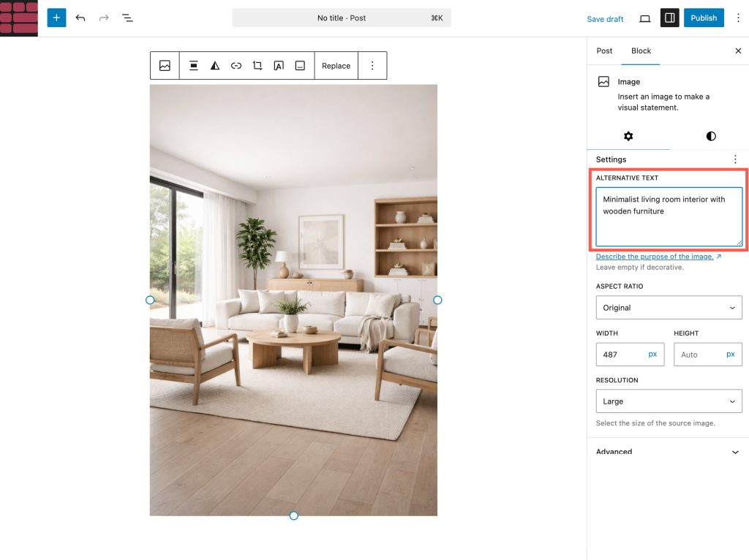Open the laptop preview icon
The image size is (749, 560).
pos(644,18)
